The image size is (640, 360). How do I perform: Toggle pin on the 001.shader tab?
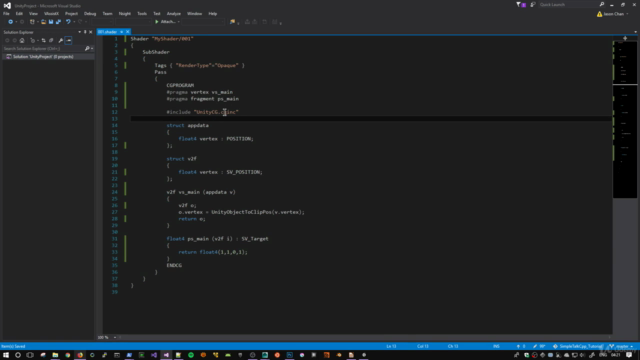click(x=122, y=31)
